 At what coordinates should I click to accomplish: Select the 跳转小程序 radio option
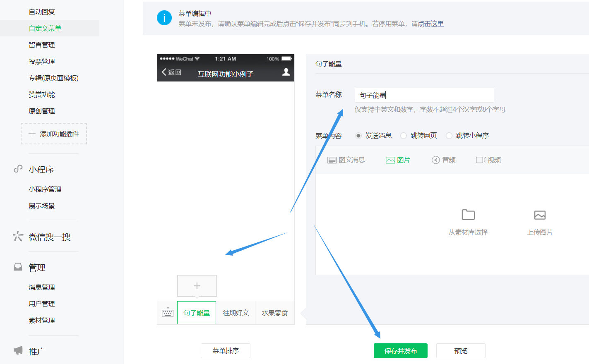[x=449, y=136]
